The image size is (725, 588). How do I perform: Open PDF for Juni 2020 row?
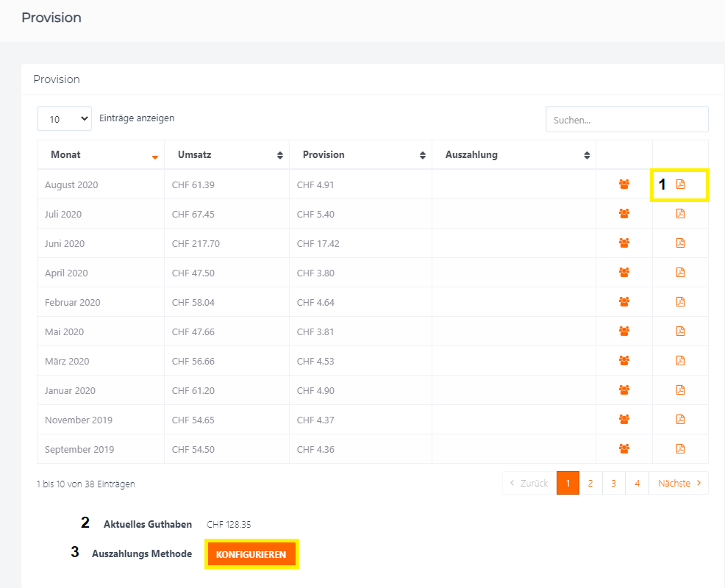(x=680, y=243)
